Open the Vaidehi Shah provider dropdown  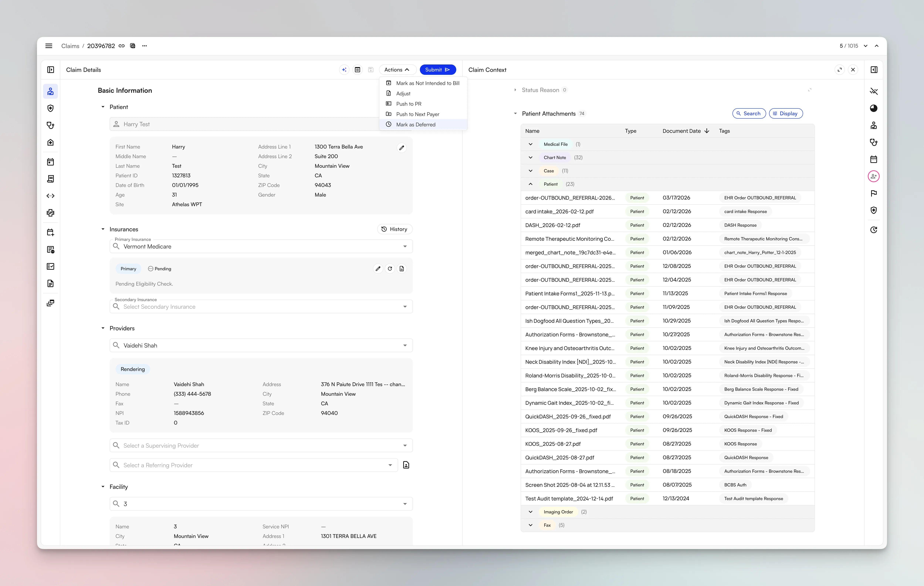pos(405,345)
